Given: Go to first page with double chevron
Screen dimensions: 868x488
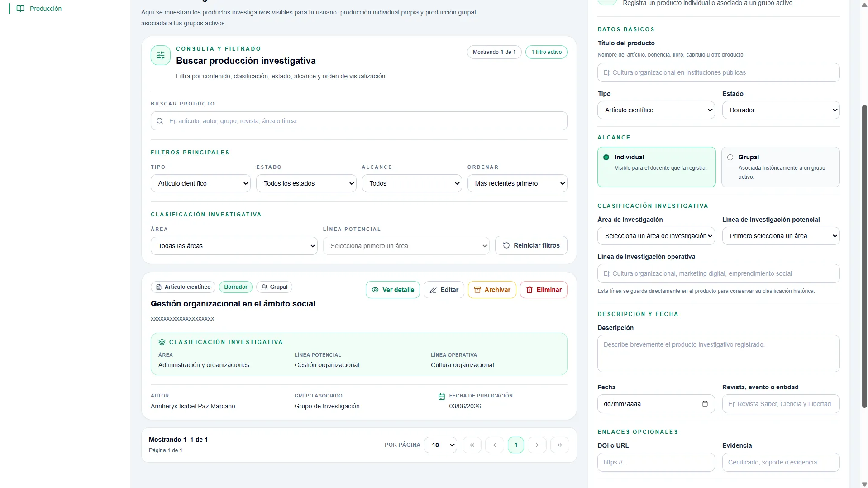Looking at the screenshot, I should tap(472, 445).
